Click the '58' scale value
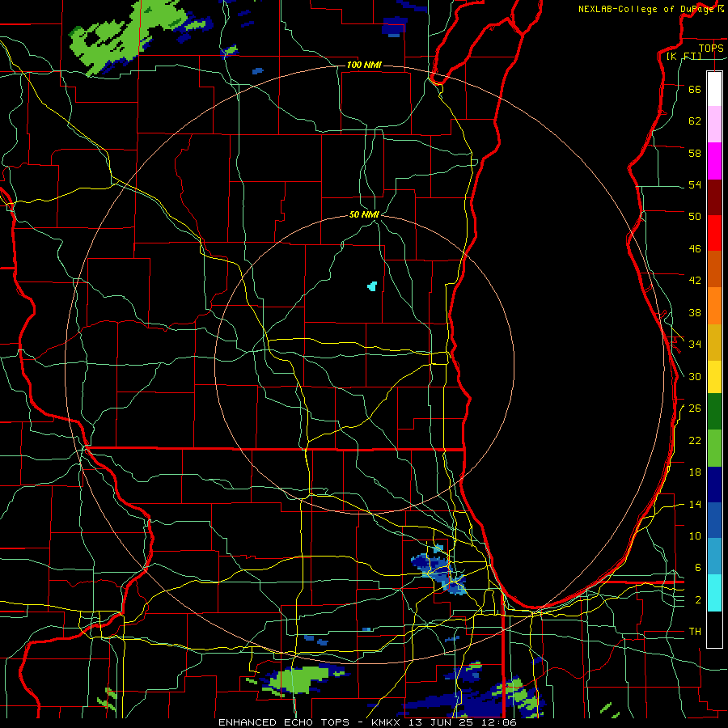The height and width of the screenshot is (728, 728). tap(695, 153)
